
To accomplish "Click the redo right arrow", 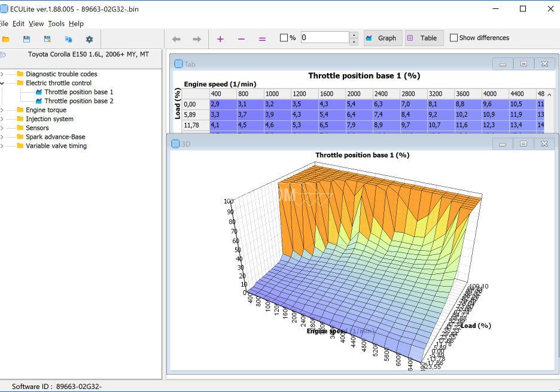I will (x=197, y=39).
